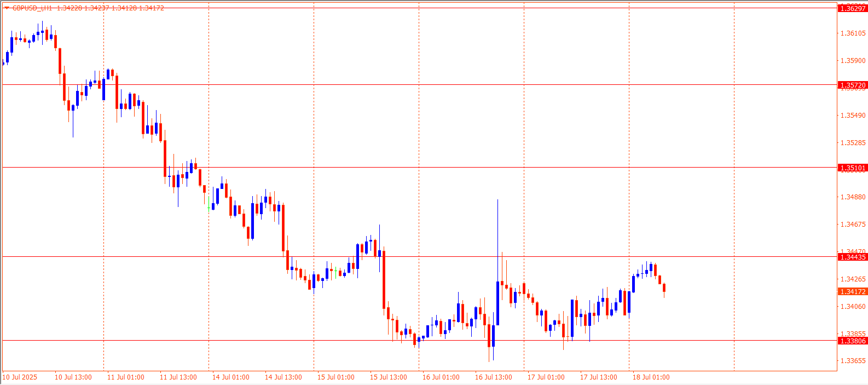The width and height of the screenshot is (868, 385).
Task: Click the GBPUSD_i,H1 chart title text
Action: [32, 8]
